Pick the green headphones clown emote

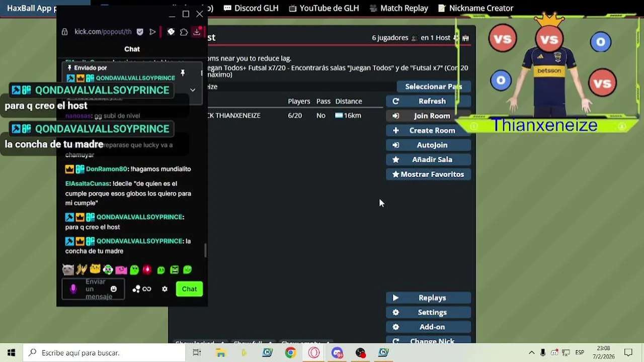coord(108,270)
